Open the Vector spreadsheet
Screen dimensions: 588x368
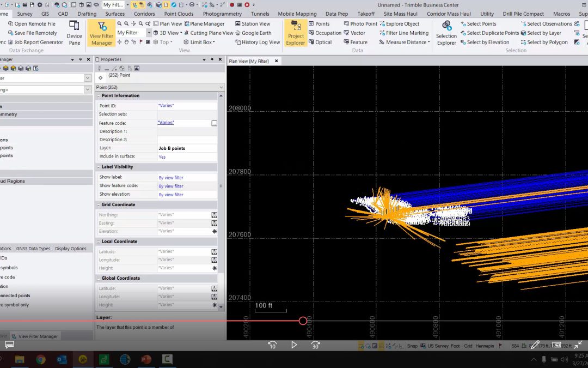[x=354, y=33]
